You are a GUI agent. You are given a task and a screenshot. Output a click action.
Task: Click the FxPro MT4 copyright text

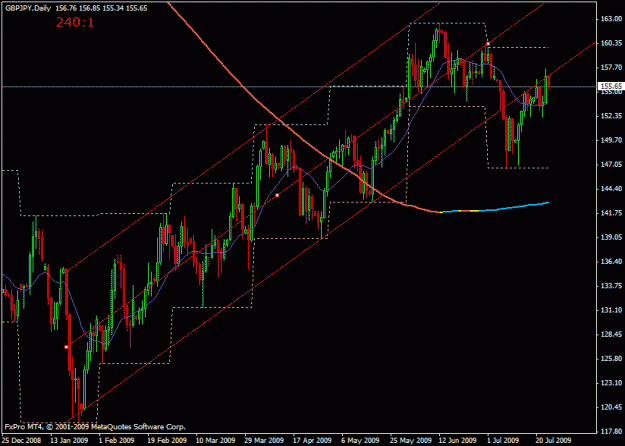(x=95, y=427)
